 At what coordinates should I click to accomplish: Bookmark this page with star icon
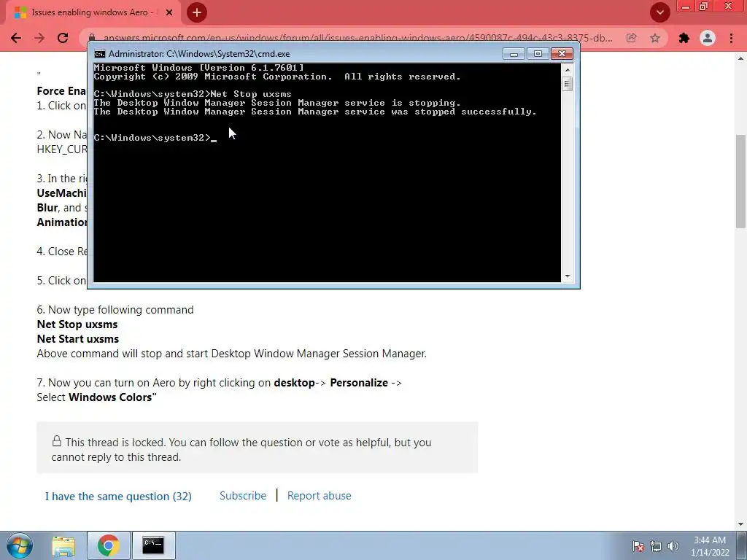(x=655, y=38)
